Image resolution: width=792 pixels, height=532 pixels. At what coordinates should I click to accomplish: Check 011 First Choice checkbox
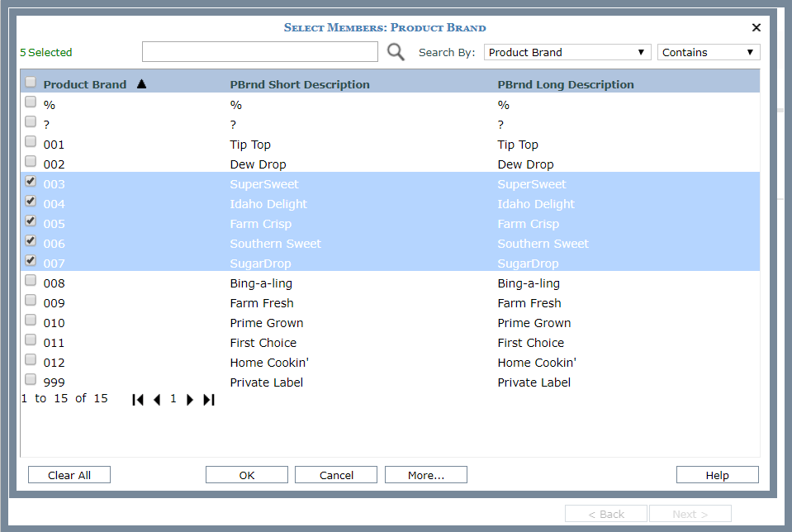coord(31,339)
